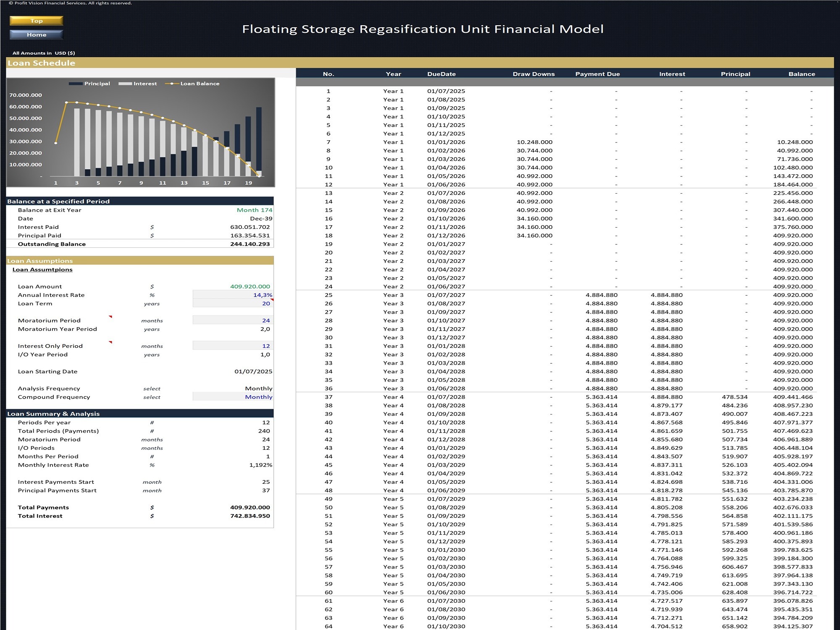Click the Principal legend swatch in chart

click(x=76, y=84)
